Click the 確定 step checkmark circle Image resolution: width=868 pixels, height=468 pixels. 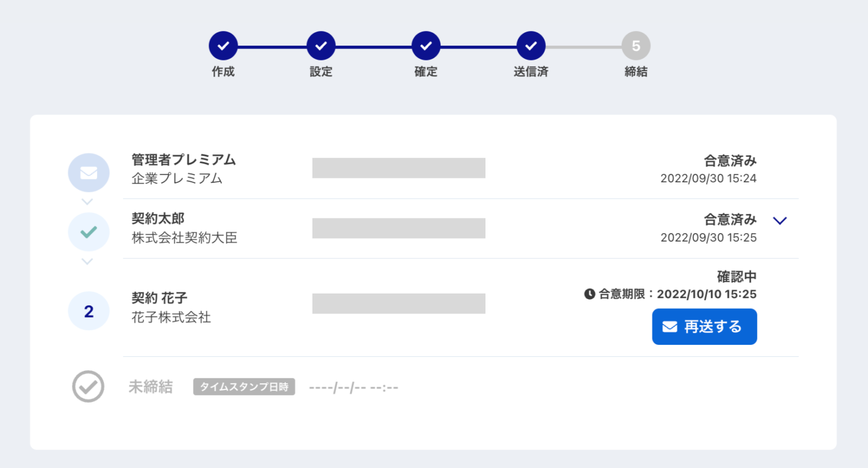[x=426, y=46]
